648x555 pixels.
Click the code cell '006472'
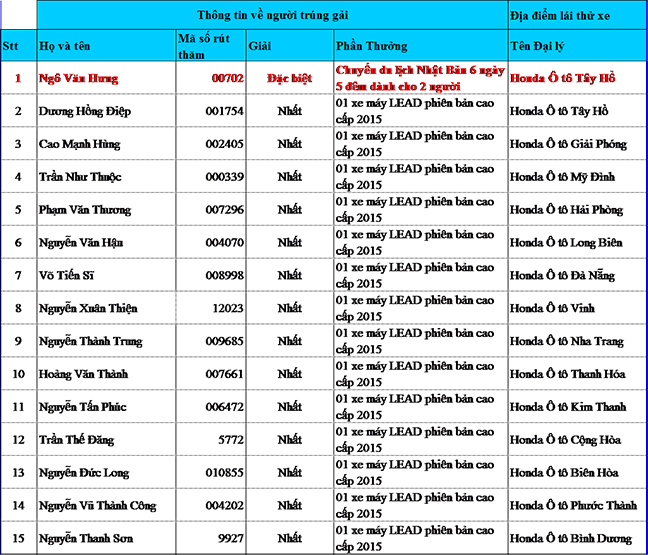(x=211, y=406)
